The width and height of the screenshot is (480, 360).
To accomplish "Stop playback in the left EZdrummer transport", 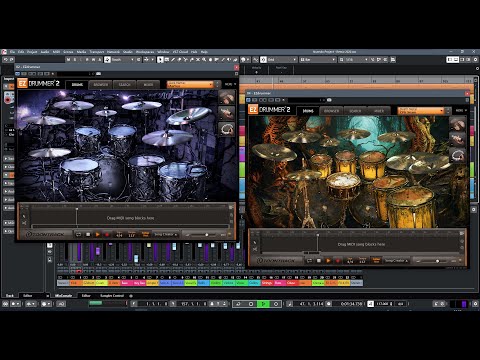I will pyautogui.click(x=88, y=235).
